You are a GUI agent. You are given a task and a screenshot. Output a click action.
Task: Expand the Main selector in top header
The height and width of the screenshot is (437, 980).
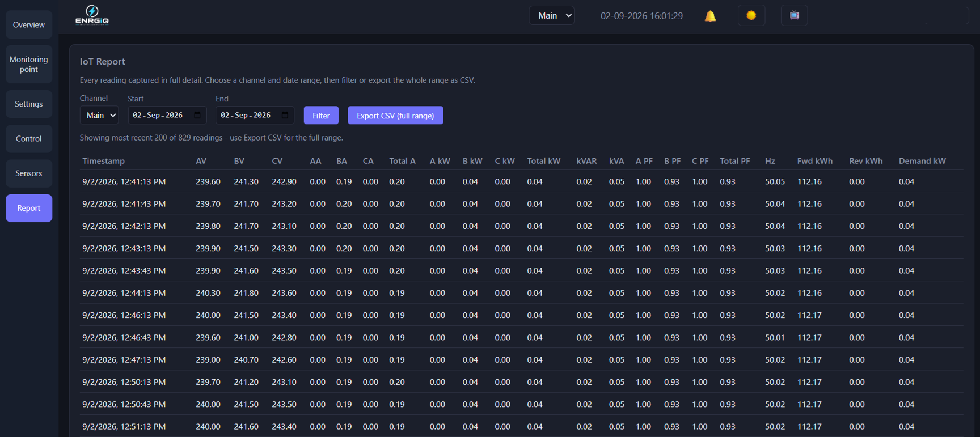coord(552,16)
